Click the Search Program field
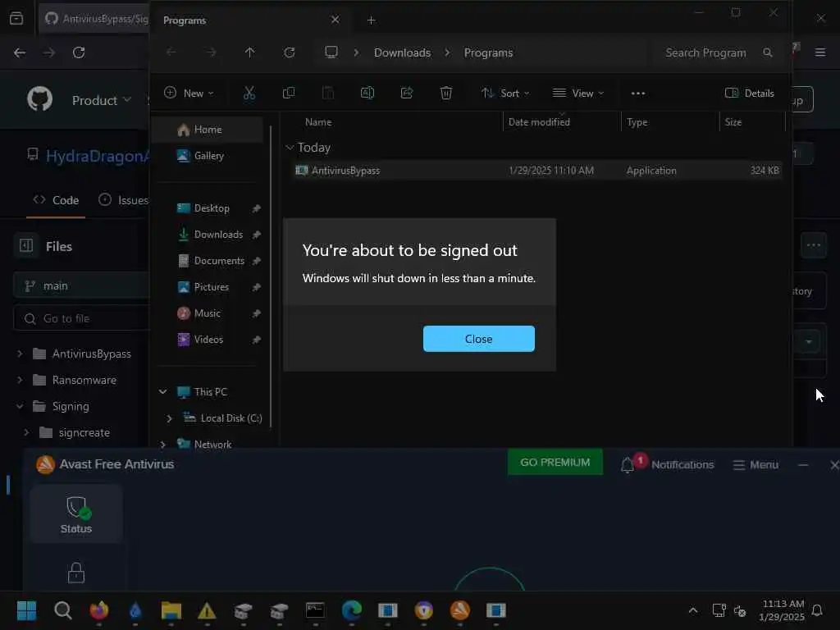The image size is (840, 630). pyautogui.click(x=718, y=52)
